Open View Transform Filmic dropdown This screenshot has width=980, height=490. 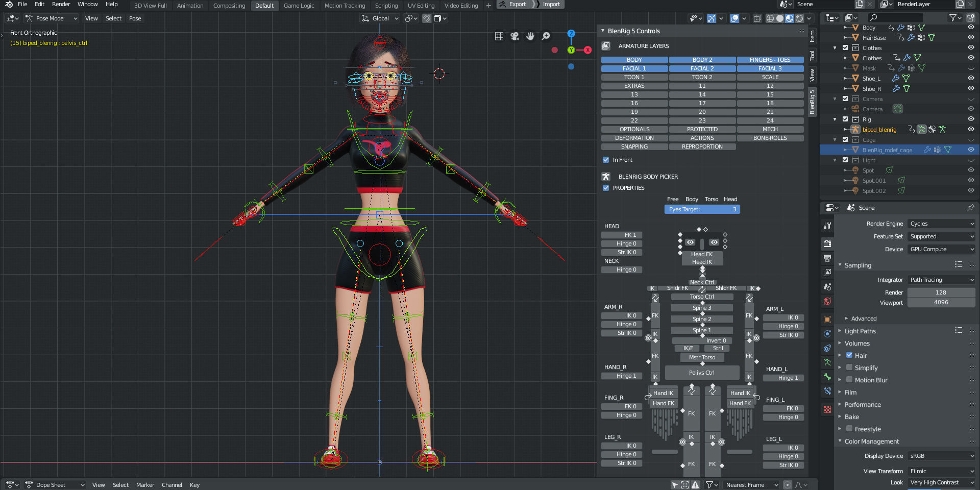click(942, 471)
